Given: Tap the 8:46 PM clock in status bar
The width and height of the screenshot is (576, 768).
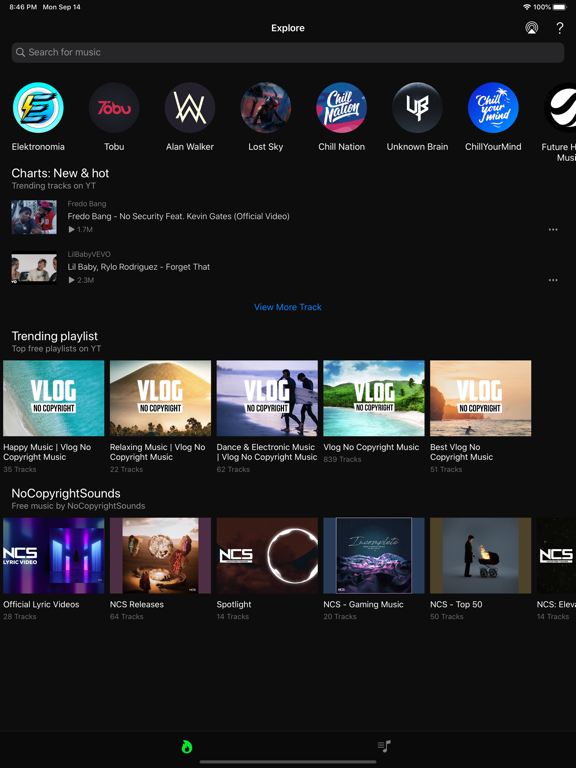Looking at the screenshot, I should (23, 7).
